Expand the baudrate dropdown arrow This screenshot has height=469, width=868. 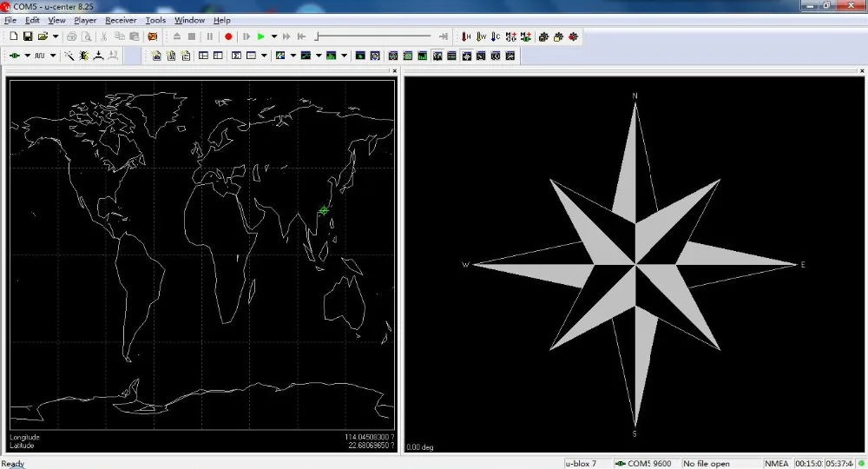point(53,56)
